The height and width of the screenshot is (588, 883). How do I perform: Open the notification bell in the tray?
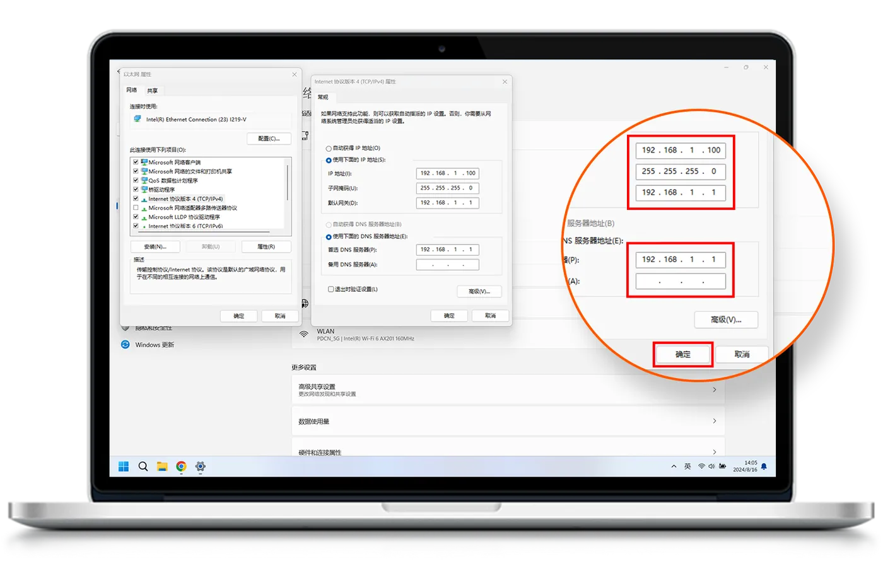[764, 466]
